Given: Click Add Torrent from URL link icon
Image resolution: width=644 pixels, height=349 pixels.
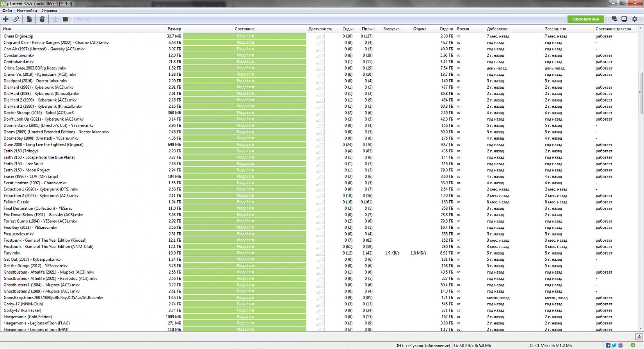Looking at the screenshot, I should point(16,19).
